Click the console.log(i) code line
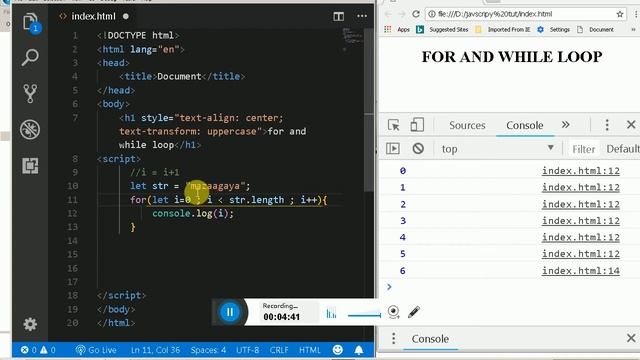This screenshot has height=360, width=640. (193, 213)
